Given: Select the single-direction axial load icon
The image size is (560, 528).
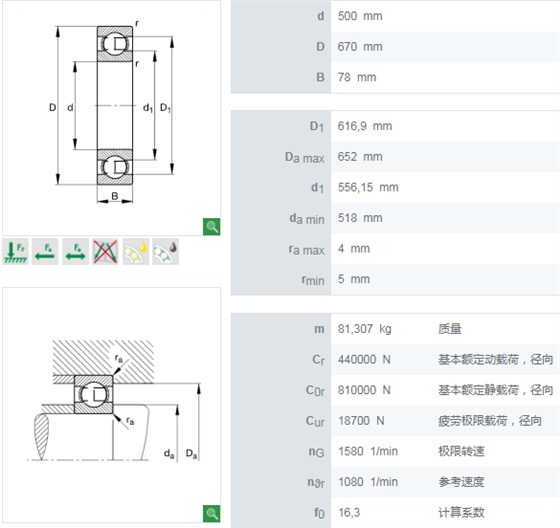Looking at the screenshot, I should click(x=45, y=251).
